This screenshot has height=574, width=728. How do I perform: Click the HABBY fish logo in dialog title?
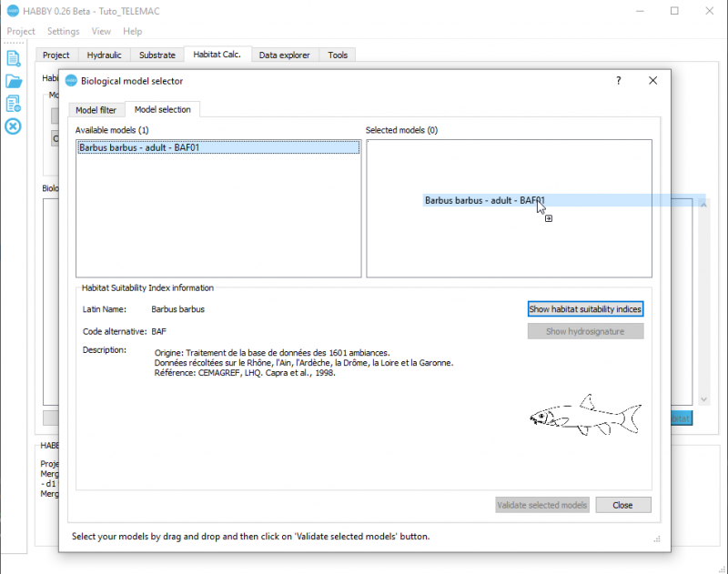tap(72, 80)
